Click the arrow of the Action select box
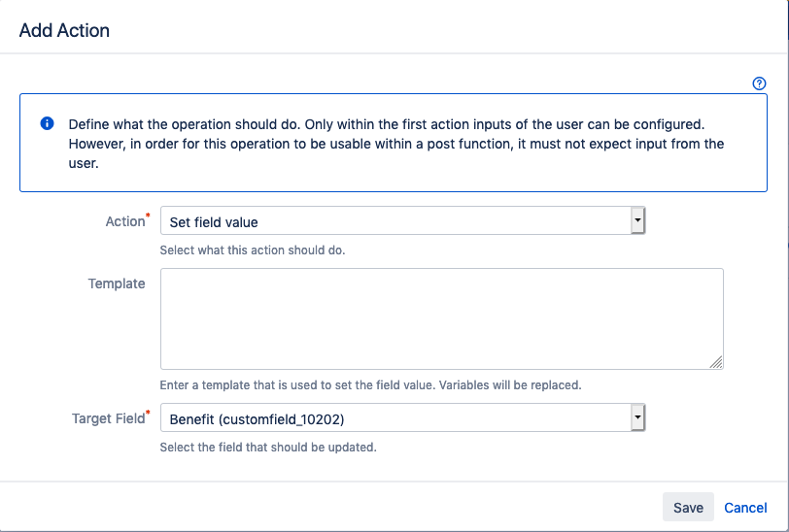This screenshot has height=532, width=789. (637, 221)
